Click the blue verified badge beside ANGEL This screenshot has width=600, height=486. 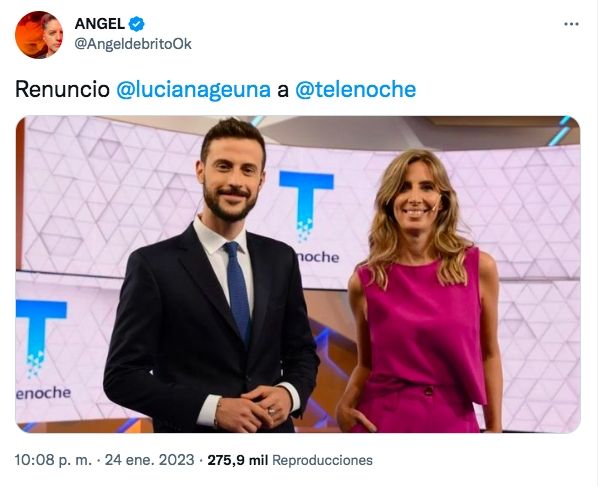pos(137,24)
